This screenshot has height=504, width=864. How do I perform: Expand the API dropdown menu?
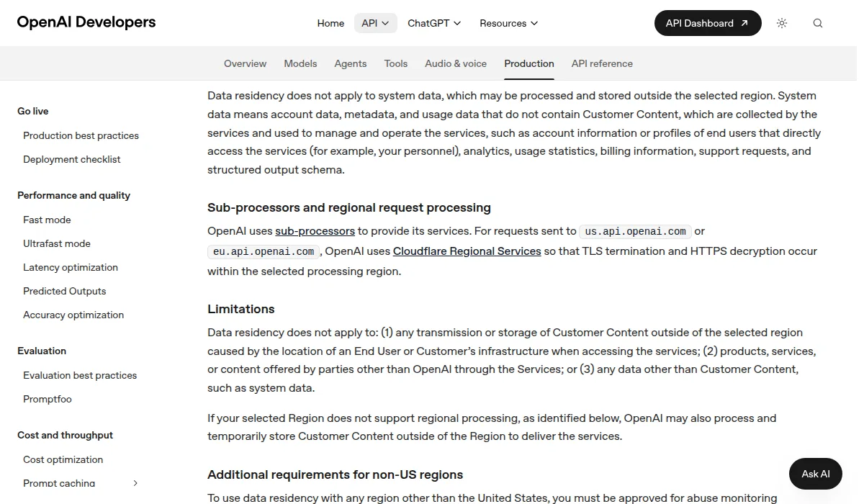coord(375,23)
